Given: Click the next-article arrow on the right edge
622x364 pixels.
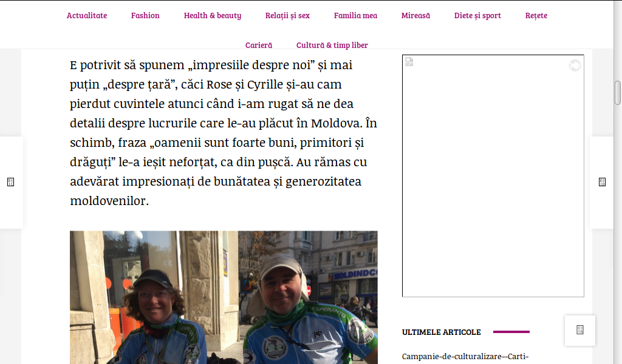Looking at the screenshot, I should click(x=602, y=182).
